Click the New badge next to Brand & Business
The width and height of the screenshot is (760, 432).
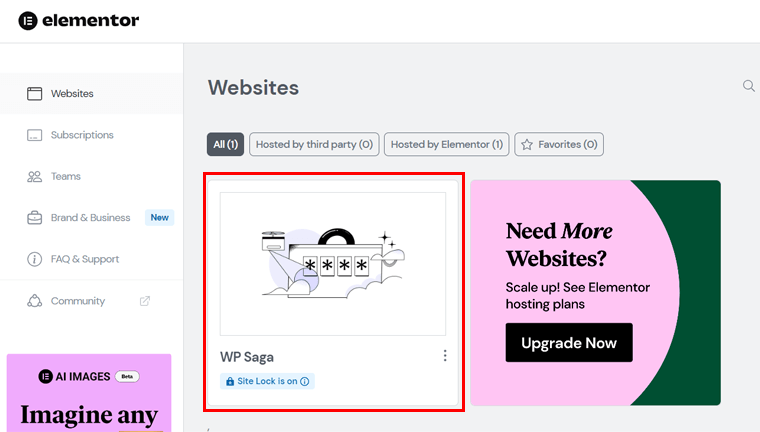point(159,218)
